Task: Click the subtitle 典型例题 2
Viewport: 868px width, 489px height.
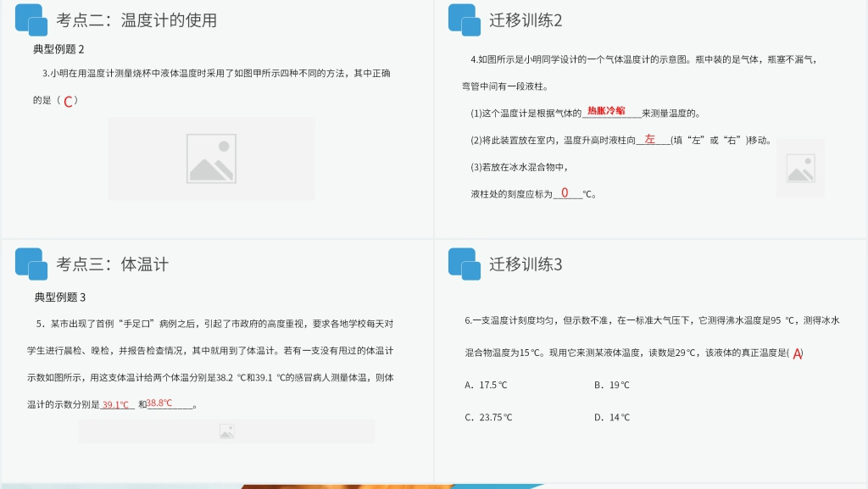Action: coord(58,49)
